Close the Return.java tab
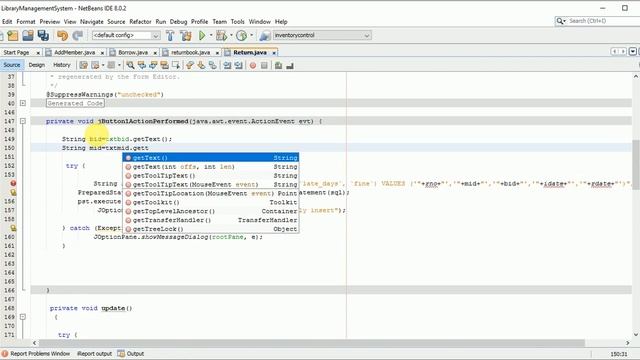Screen dimensions: 640x360 point(274,53)
